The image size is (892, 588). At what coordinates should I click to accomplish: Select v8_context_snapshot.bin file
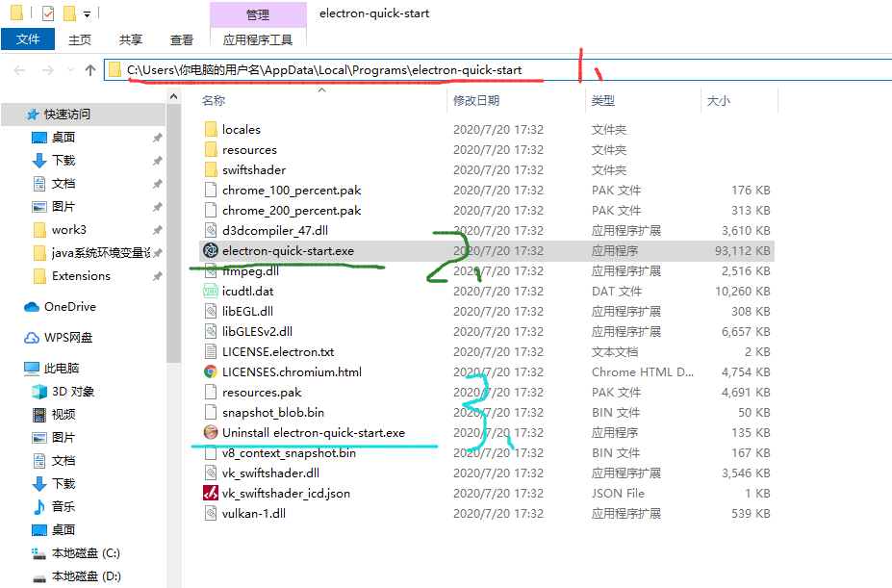(x=289, y=452)
